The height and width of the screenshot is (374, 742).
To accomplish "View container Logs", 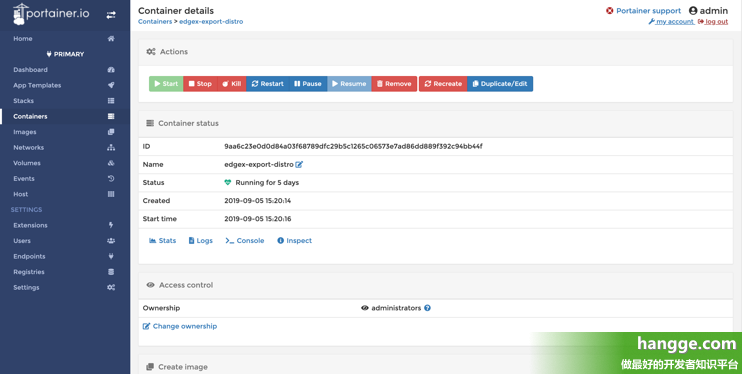I will coord(201,241).
